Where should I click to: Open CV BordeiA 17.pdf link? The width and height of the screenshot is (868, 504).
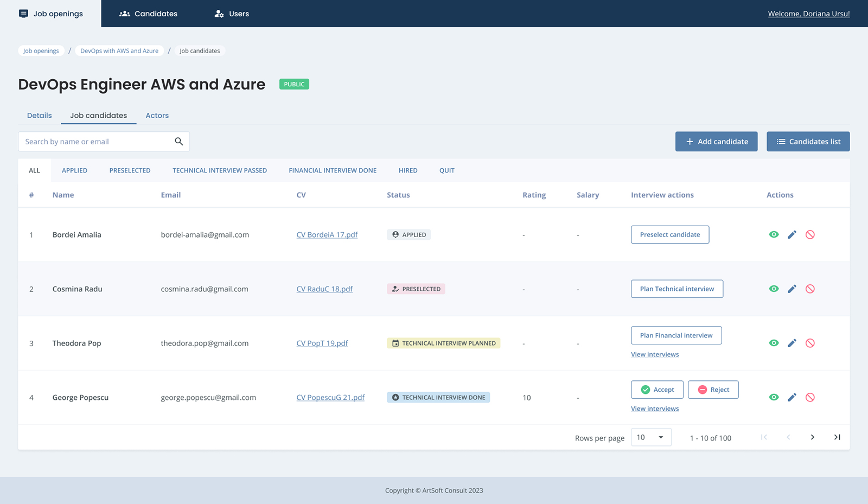tap(327, 235)
